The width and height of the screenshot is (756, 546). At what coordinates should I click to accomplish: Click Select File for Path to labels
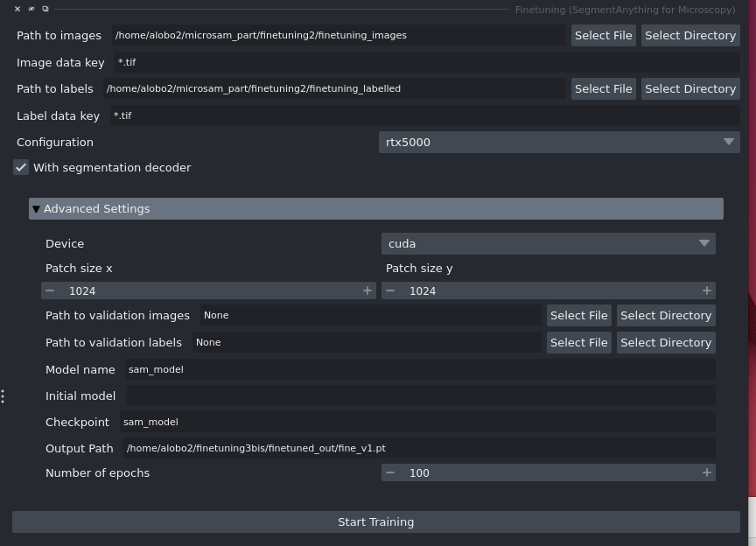click(x=603, y=88)
